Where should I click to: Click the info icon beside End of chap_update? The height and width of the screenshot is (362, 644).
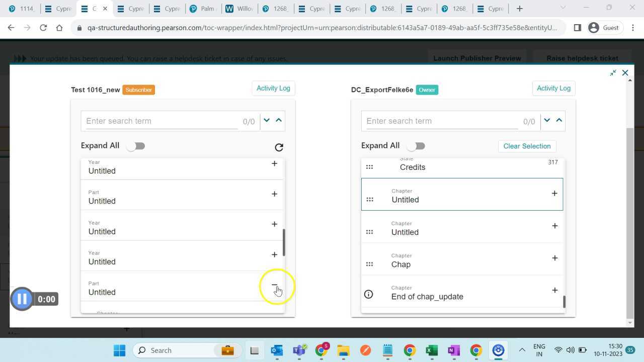coord(368,294)
